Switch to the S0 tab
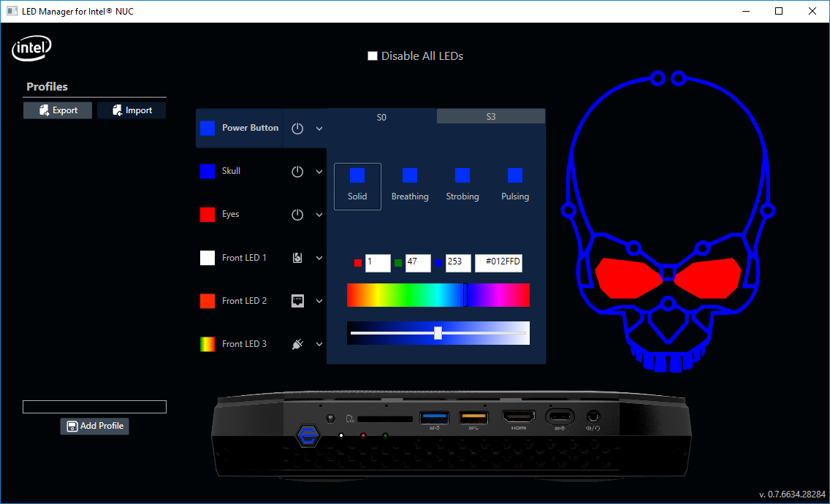 (x=381, y=117)
